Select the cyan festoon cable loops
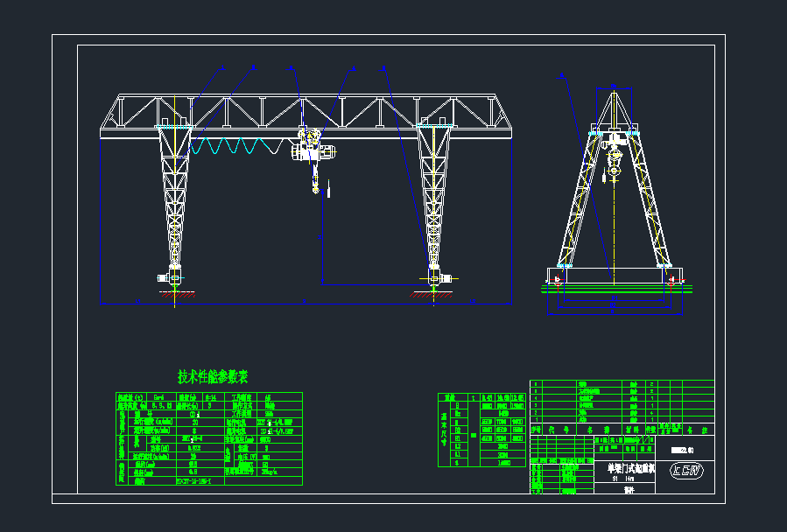787x532 pixels. (x=236, y=146)
